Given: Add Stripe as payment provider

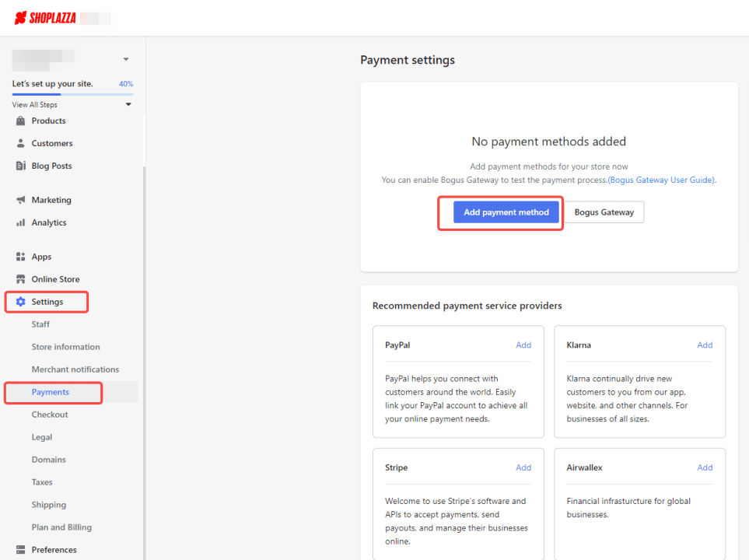Looking at the screenshot, I should 523,467.
